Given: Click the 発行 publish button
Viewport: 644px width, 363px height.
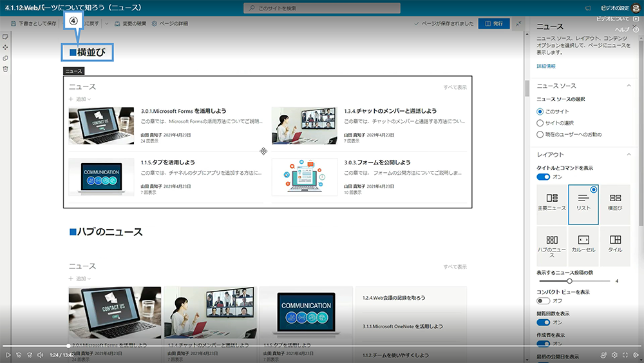Looking at the screenshot, I should (x=494, y=24).
